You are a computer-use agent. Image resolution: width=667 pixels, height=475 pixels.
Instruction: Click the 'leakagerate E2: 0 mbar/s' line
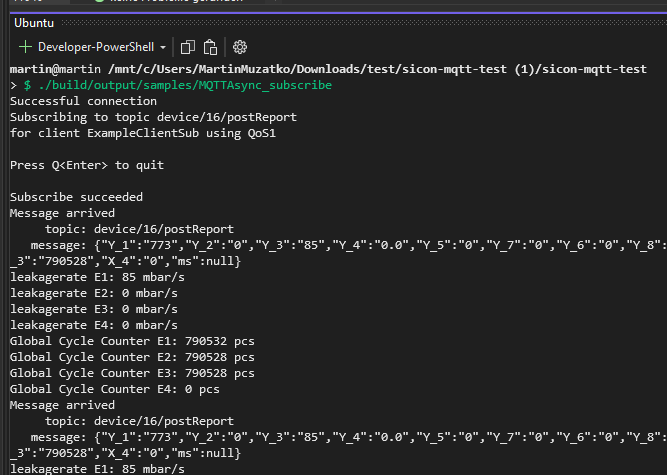(x=93, y=293)
